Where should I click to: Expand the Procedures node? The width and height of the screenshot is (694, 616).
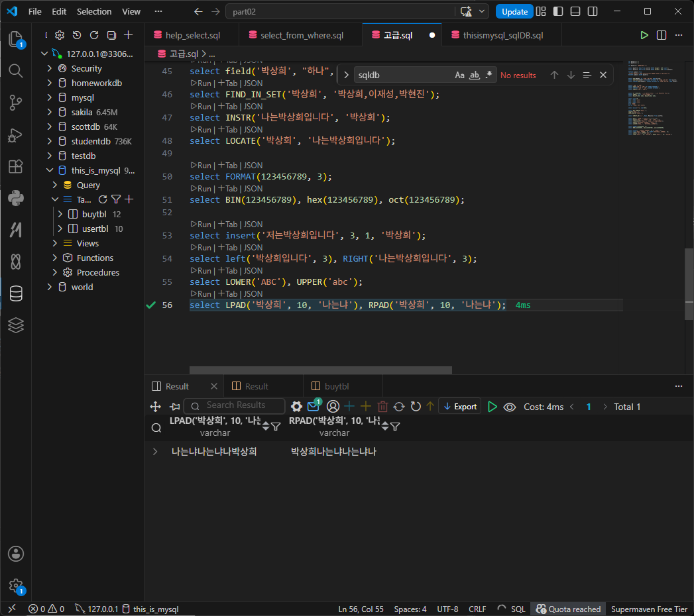(55, 272)
